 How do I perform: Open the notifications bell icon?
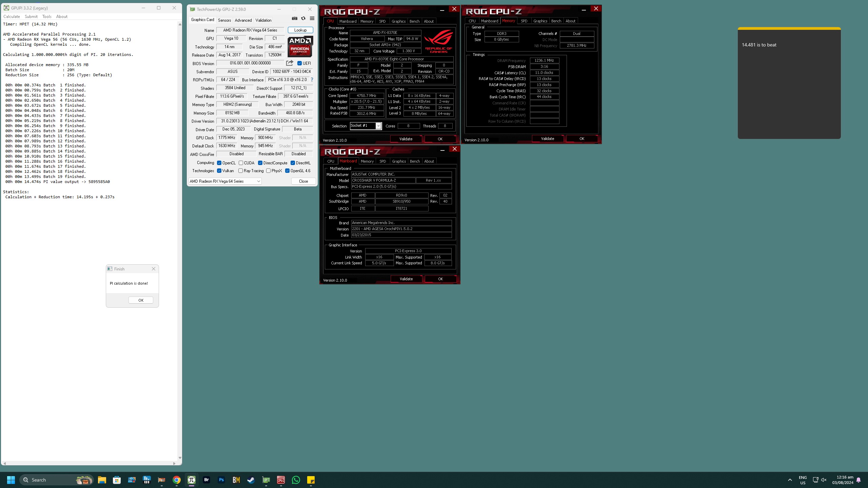tap(859, 480)
